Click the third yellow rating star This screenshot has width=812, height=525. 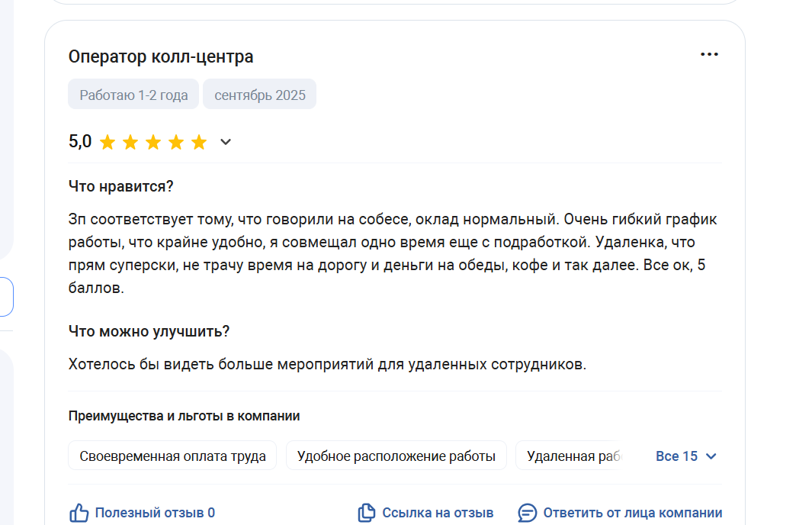point(153,142)
